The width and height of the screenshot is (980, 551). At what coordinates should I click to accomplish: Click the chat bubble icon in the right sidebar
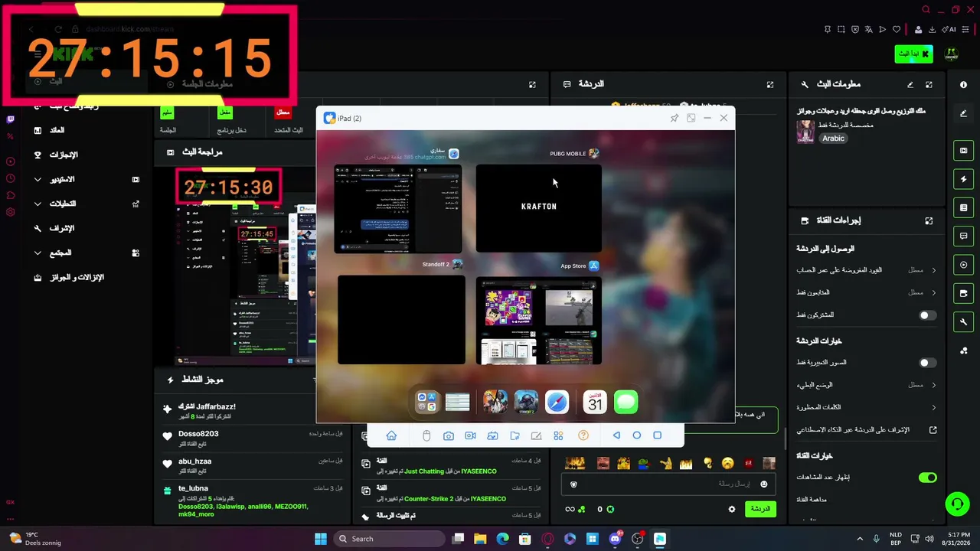pos(963,236)
